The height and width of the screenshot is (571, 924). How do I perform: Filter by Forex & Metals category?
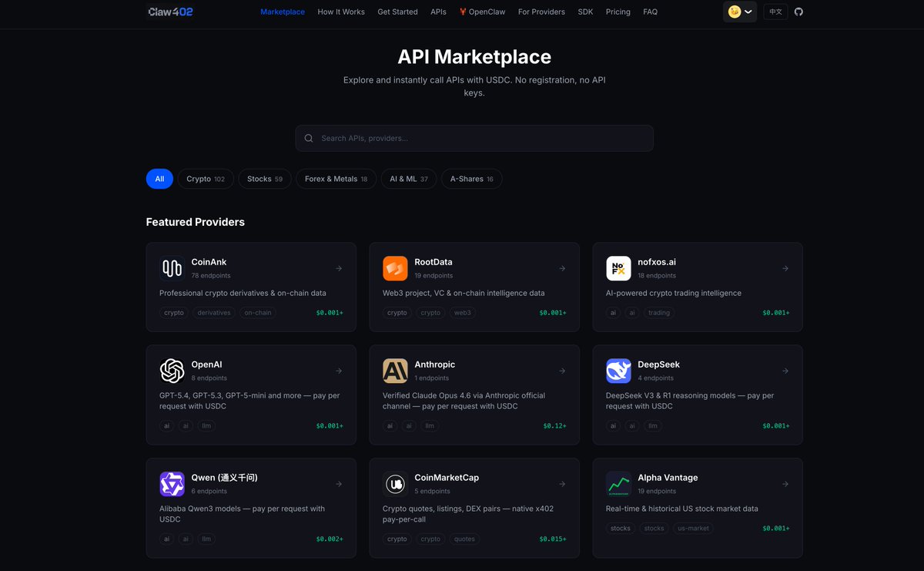pyautogui.click(x=336, y=179)
